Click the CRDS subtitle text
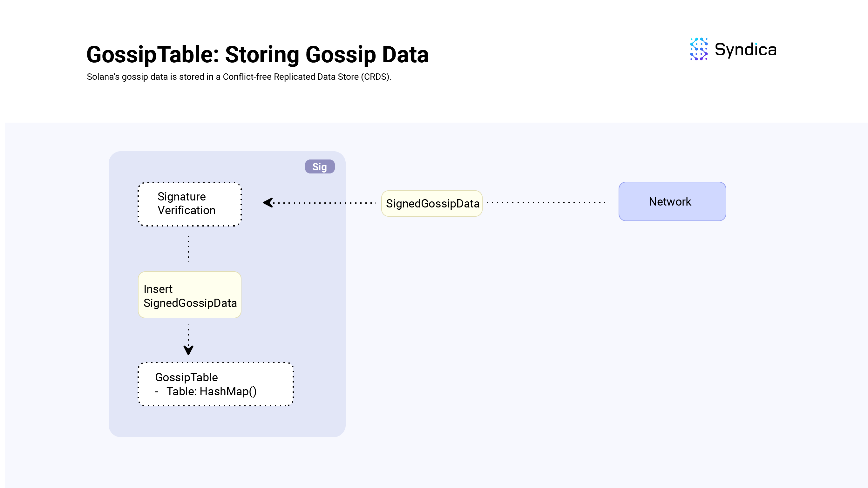Image resolution: width=868 pixels, height=488 pixels. click(239, 77)
